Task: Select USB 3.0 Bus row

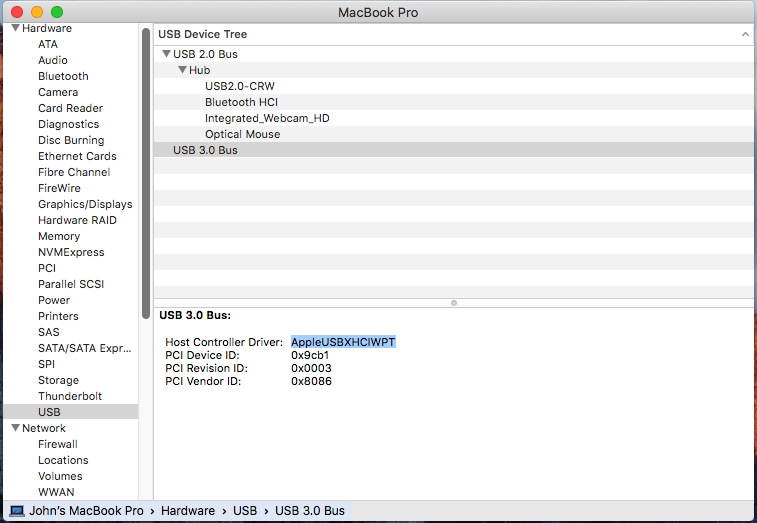Action: pos(453,150)
